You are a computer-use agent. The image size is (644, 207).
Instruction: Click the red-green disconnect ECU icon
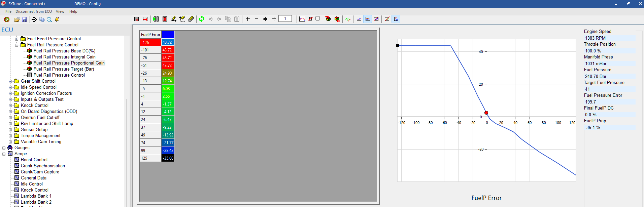[x=7, y=19]
